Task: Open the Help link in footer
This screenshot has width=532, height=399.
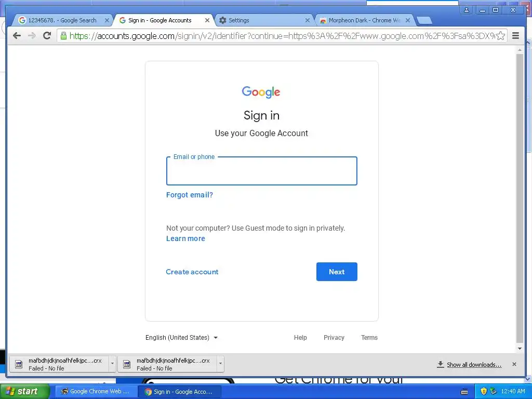Action: 300,338
